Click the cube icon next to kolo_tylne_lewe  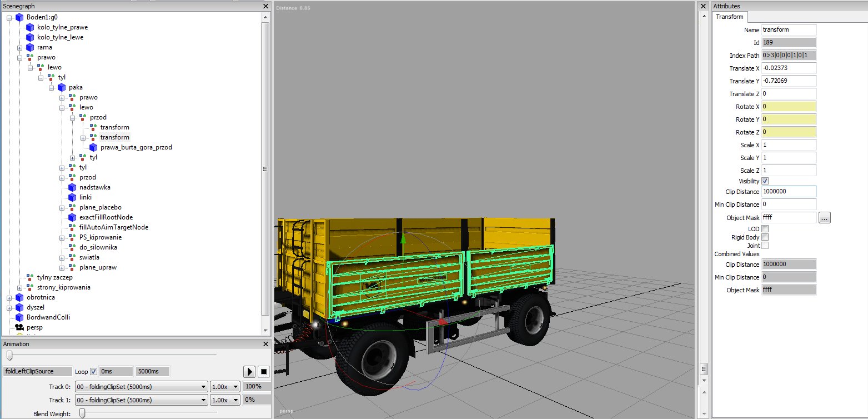click(x=30, y=37)
